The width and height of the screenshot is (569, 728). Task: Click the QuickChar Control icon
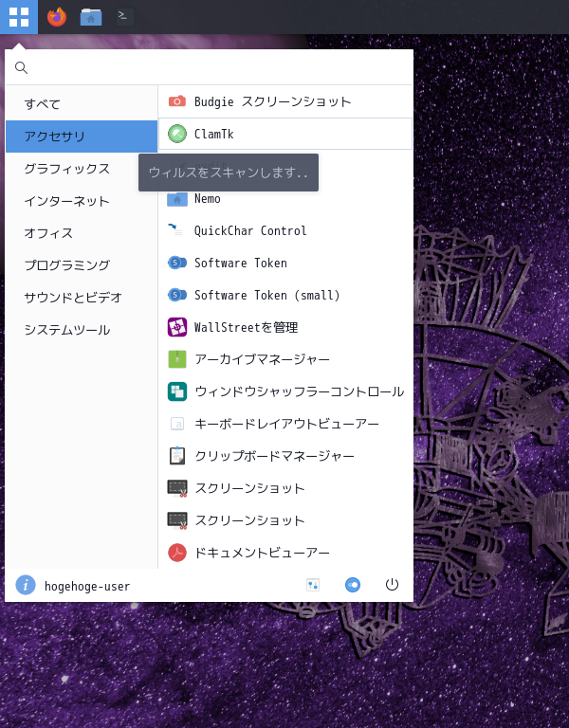[177, 230]
